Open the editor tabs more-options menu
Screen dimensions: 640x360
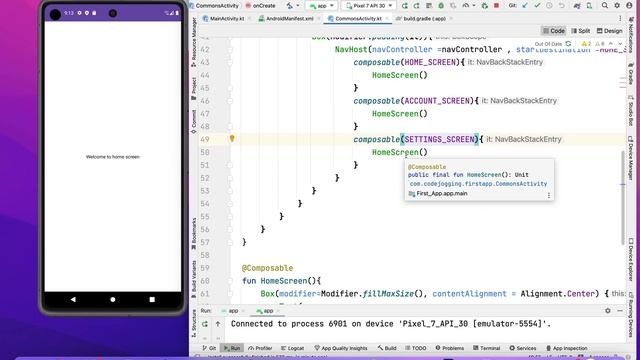620,18
